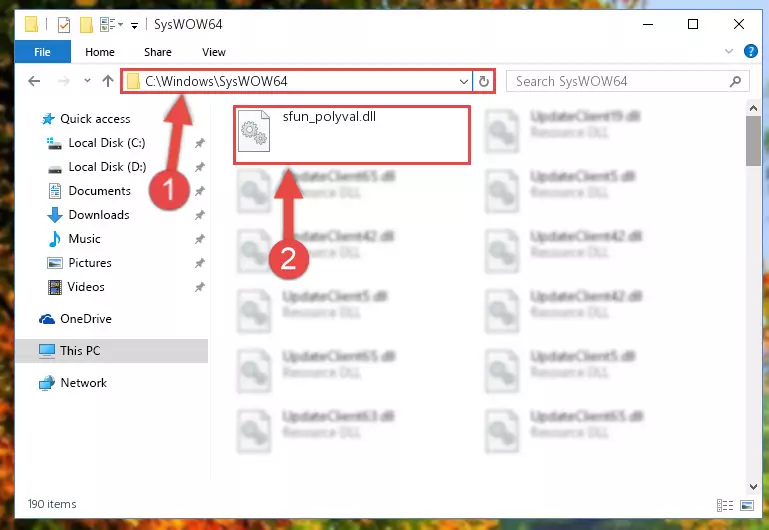The width and height of the screenshot is (769, 530).
Task: Click the sfun_polyval.dll gear file icon
Action: coord(254,131)
